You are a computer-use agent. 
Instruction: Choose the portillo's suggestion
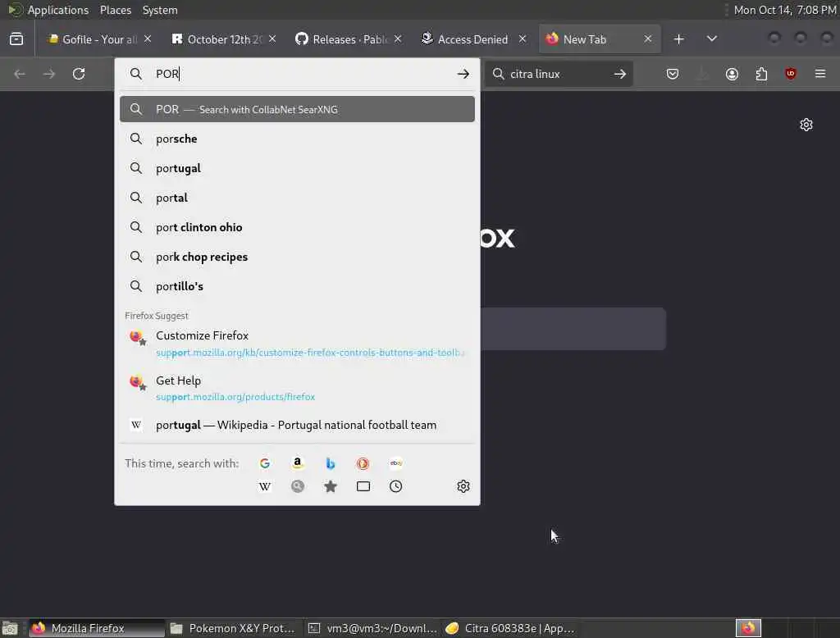[297, 286]
